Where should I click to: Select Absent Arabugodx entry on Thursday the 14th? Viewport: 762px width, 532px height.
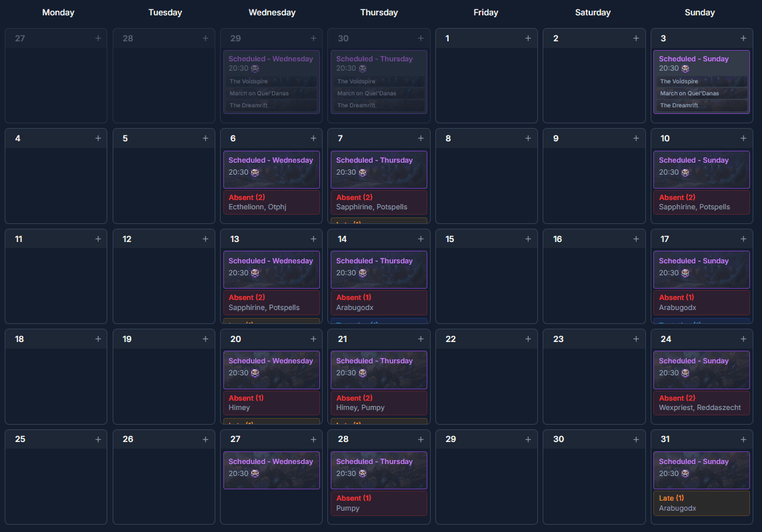click(379, 302)
